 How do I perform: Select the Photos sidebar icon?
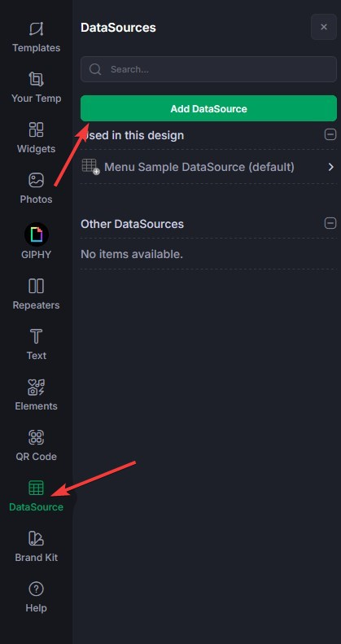(x=36, y=180)
